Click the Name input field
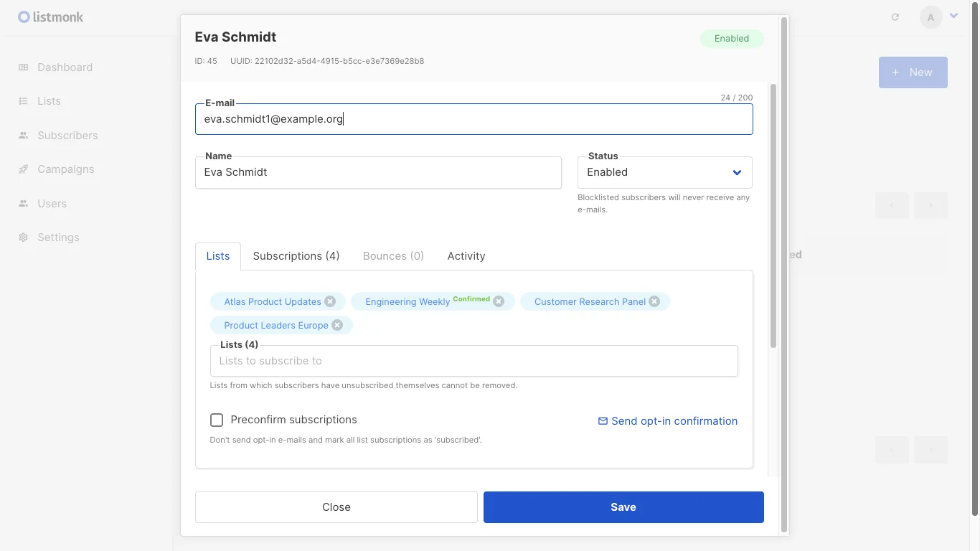This screenshot has height=551, width=980. tap(378, 172)
